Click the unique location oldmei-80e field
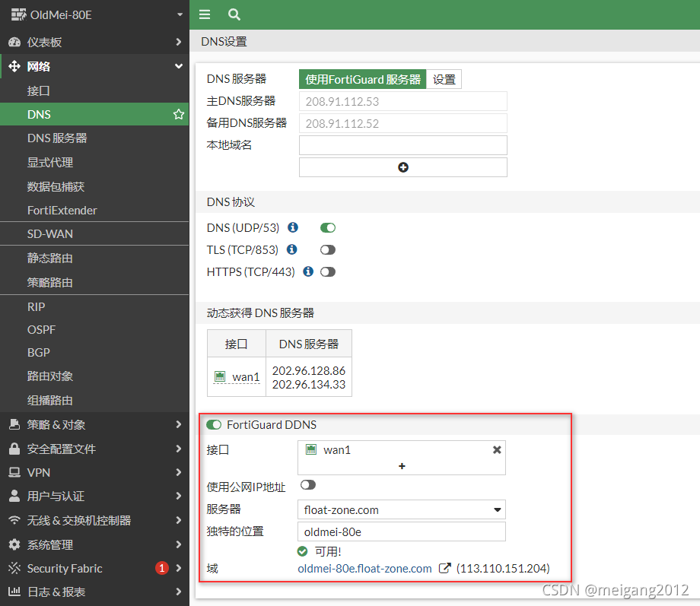 click(401, 531)
